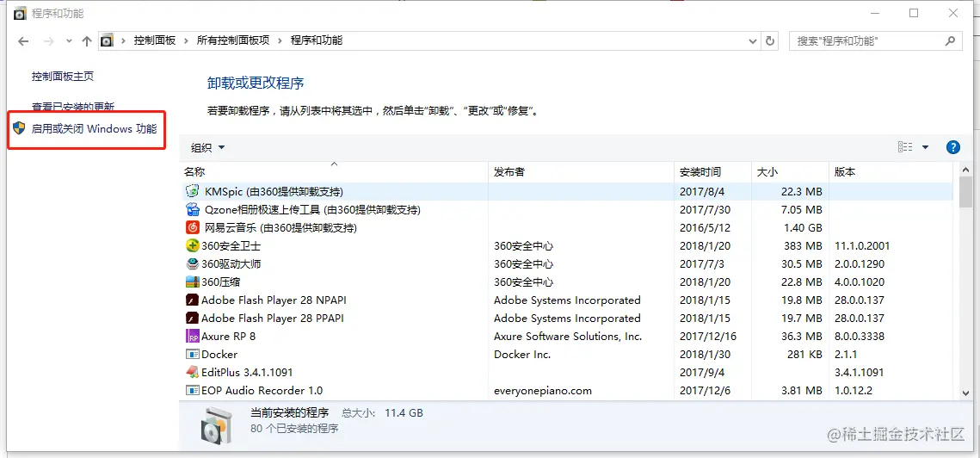The height and width of the screenshot is (458, 980).
Task: Click the back navigation arrow
Action: pos(23,41)
